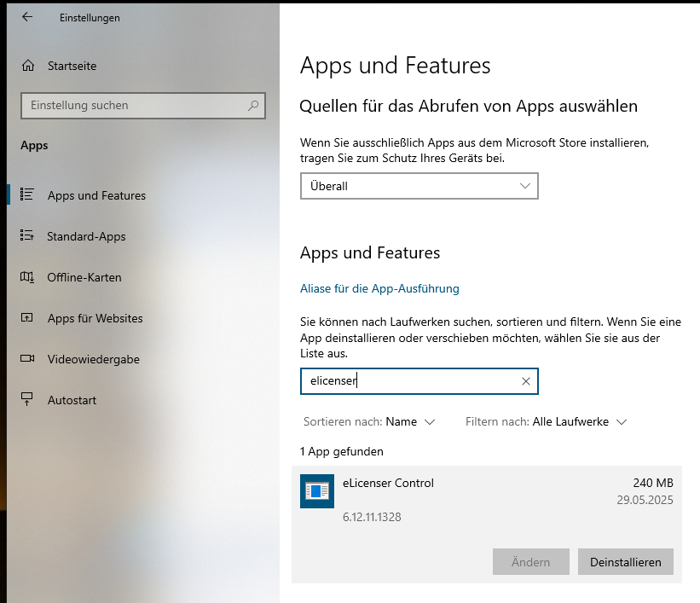Open Videowiedergabe settings page
Image resolution: width=700 pixels, height=603 pixels.
[x=143, y=359]
